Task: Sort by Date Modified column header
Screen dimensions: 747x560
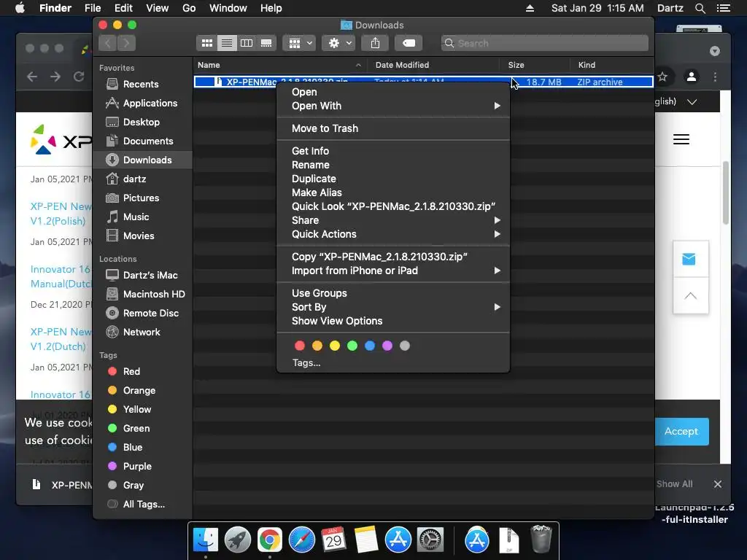Action: point(433,65)
